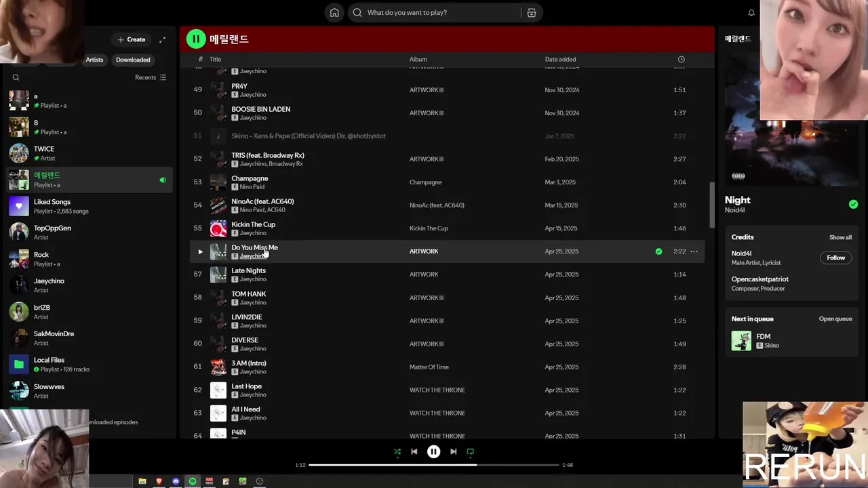Image resolution: width=868 pixels, height=488 pixels.
Task: Seek using the playback progress bar
Action: point(434,465)
